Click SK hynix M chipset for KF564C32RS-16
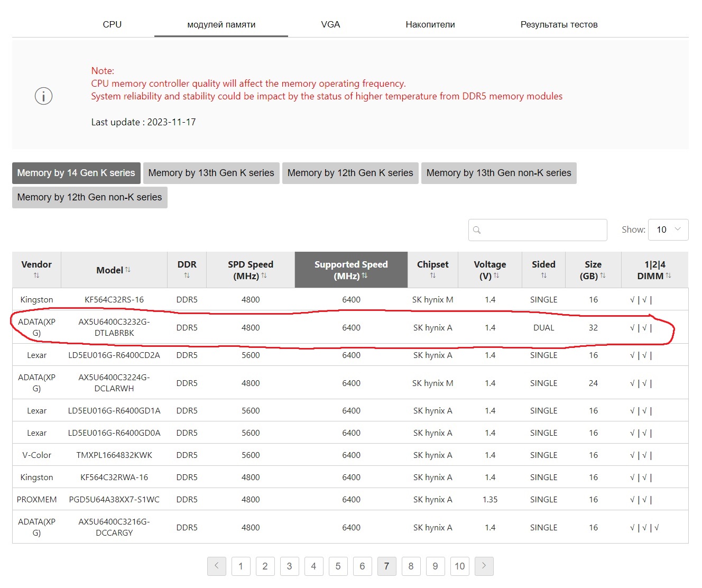Image resolution: width=702 pixels, height=588 pixels. (x=432, y=299)
